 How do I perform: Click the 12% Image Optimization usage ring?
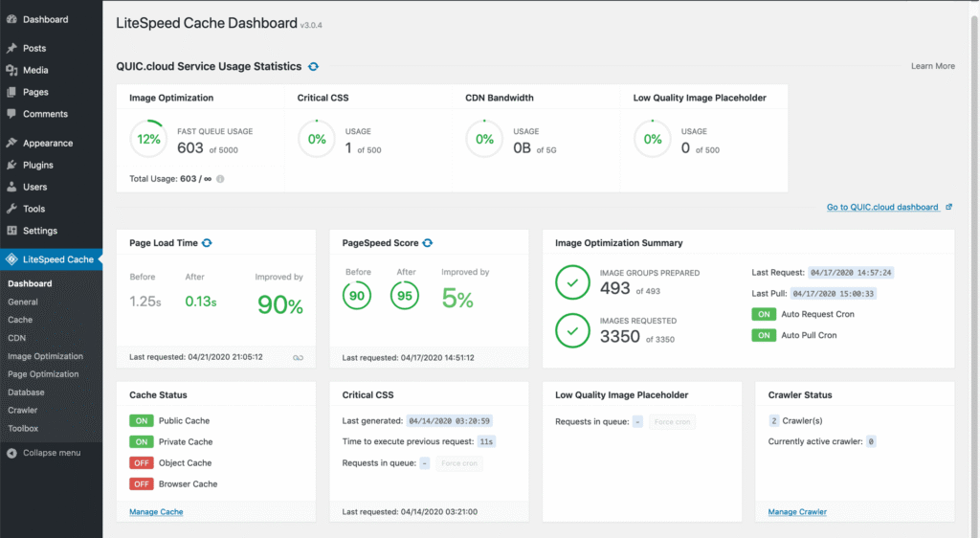148,140
